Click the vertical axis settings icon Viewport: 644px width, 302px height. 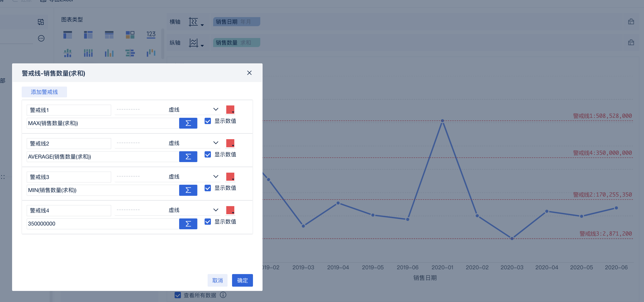click(196, 43)
